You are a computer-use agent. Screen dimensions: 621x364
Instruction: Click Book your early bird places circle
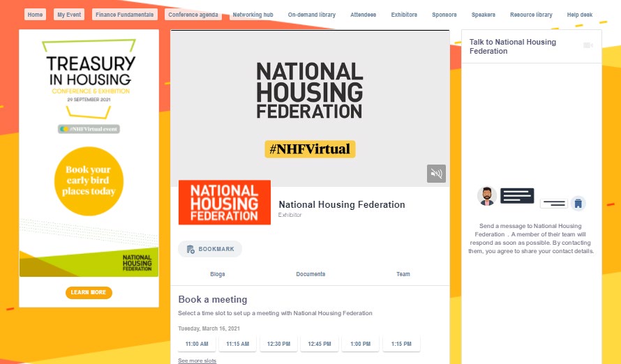point(89,181)
